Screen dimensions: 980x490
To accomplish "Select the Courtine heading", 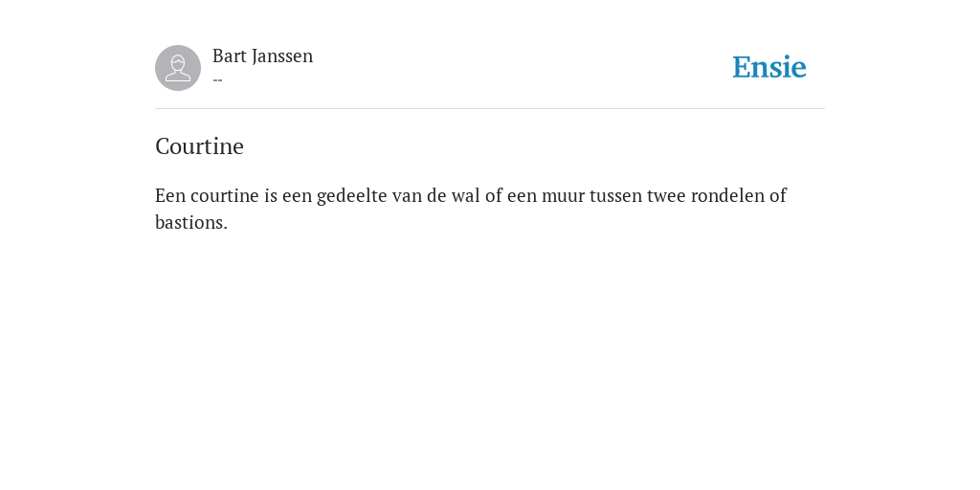I will click(x=199, y=146).
